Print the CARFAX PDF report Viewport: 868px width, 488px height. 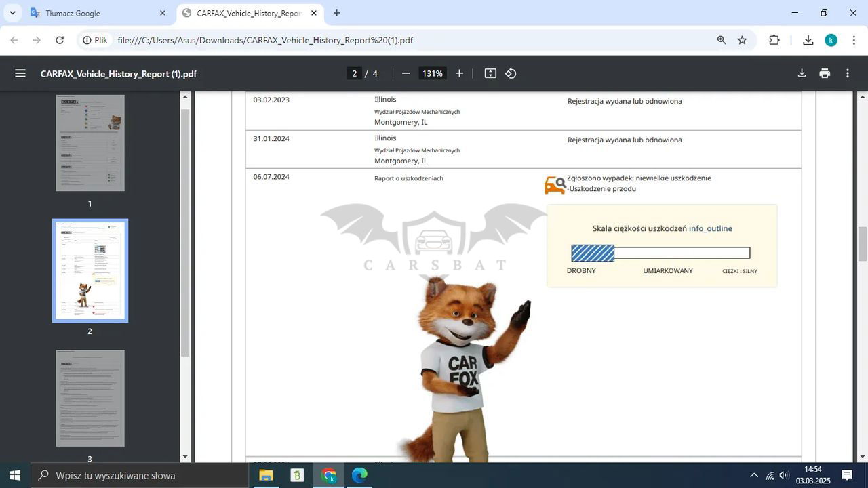825,73
